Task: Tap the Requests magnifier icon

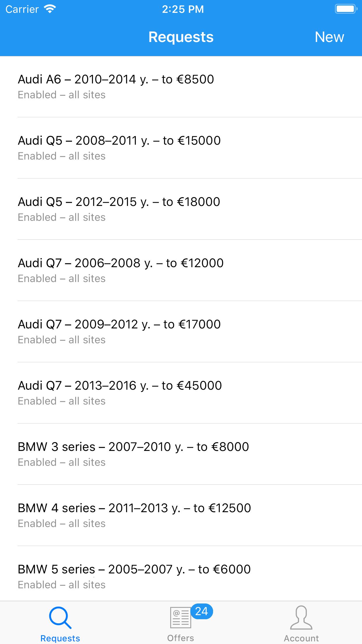Action: 60,618
